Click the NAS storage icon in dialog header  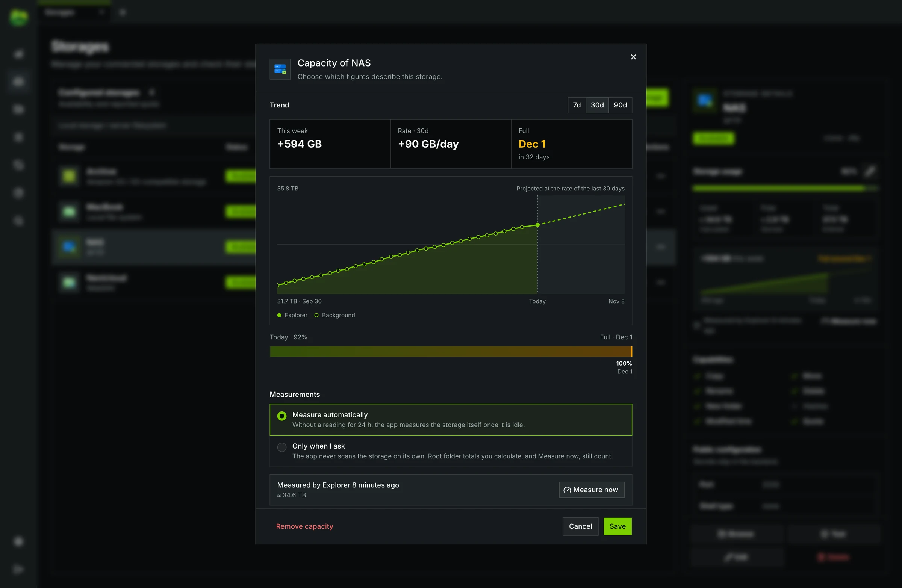click(280, 69)
